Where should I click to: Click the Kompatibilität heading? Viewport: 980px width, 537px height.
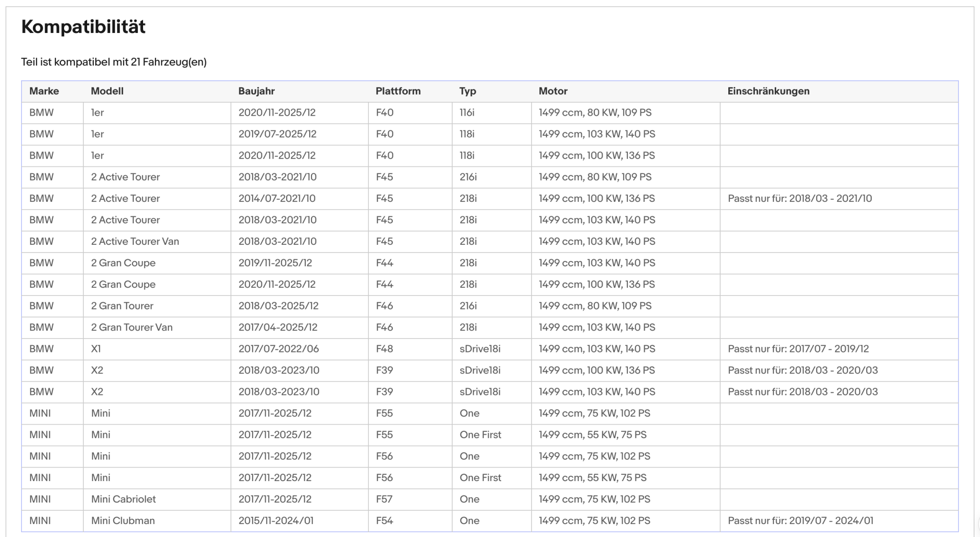click(x=83, y=27)
